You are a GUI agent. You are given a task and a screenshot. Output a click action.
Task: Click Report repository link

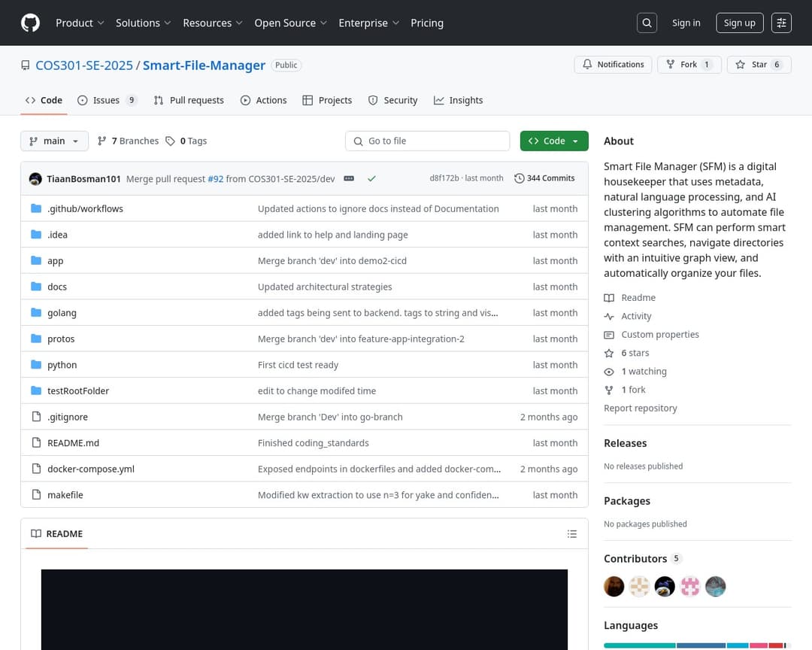(x=640, y=409)
